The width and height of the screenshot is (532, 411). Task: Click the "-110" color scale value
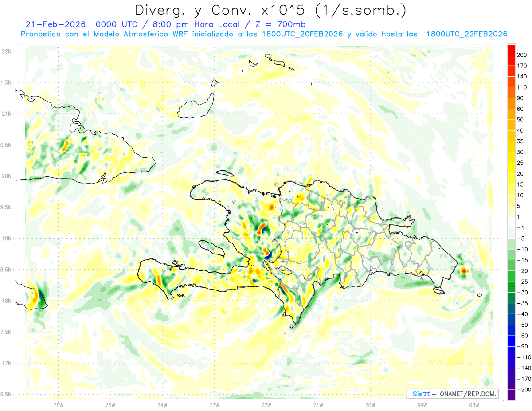coord(524,357)
